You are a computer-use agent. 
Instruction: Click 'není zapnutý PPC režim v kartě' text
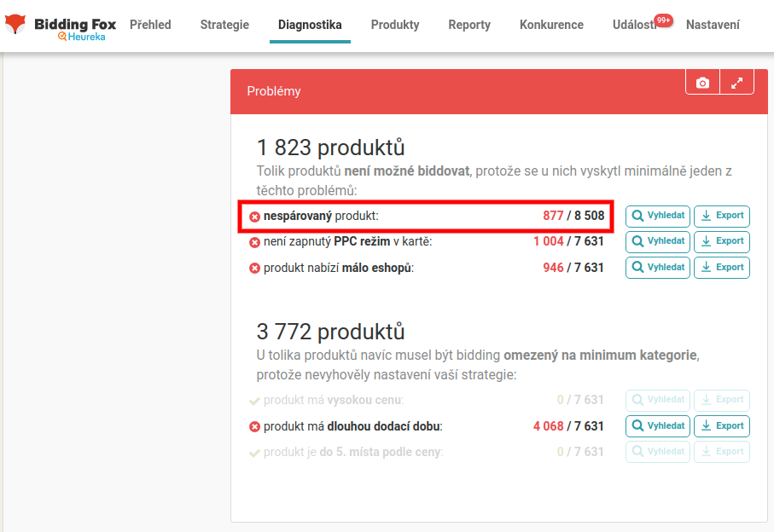(x=347, y=241)
